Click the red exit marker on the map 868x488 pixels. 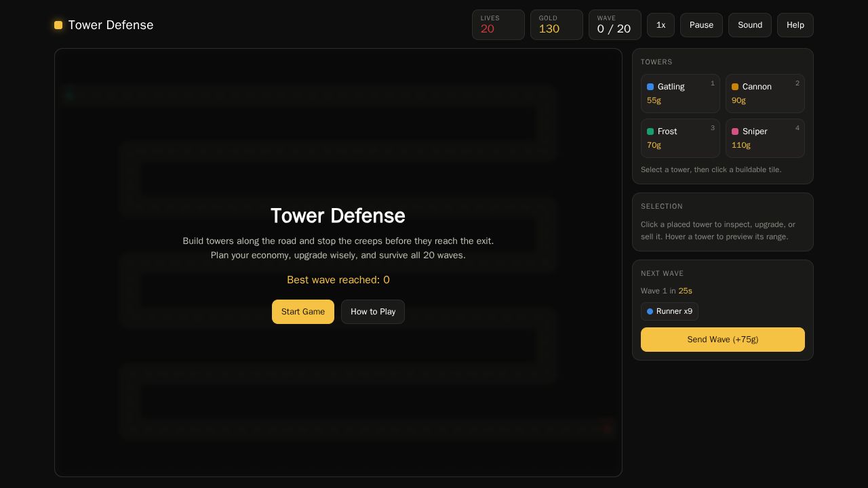[x=607, y=428]
